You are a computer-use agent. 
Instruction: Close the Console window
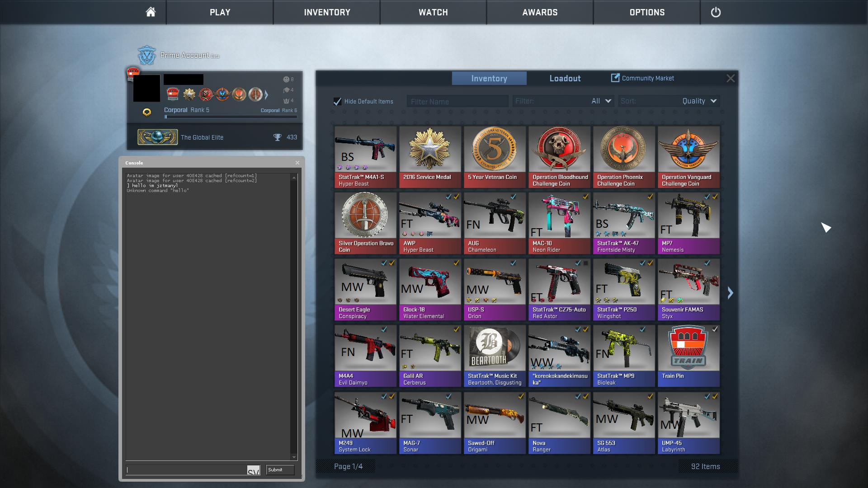pyautogui.click(x=297, y=163)
